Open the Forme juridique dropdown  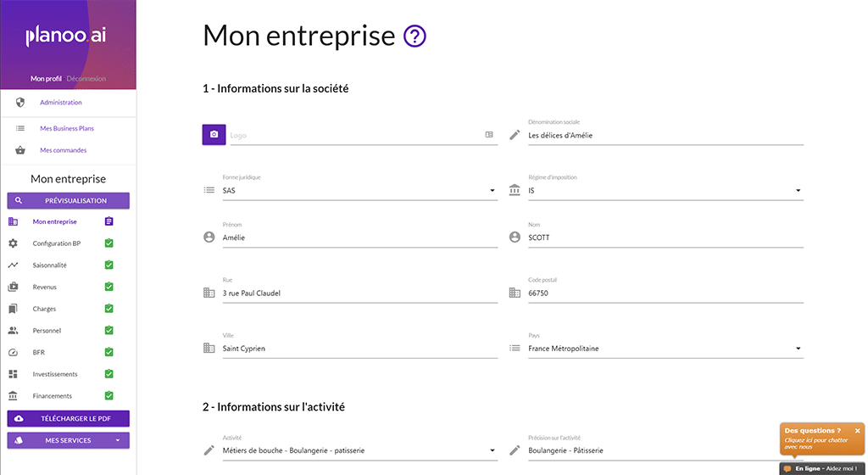[359, 191]
